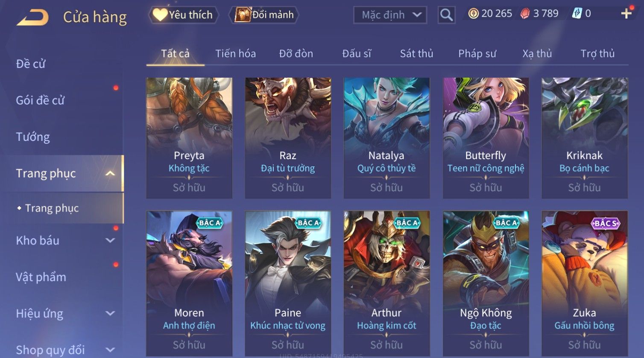644x358 pixels.
Task: Open the Mặc định sort dropdown
Action: tap(390, 15)
